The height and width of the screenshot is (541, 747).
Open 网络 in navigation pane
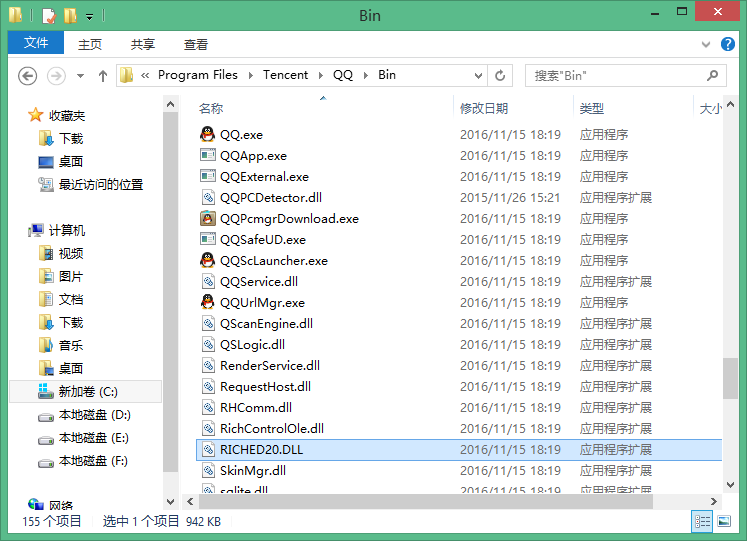[x=50, y=504]
